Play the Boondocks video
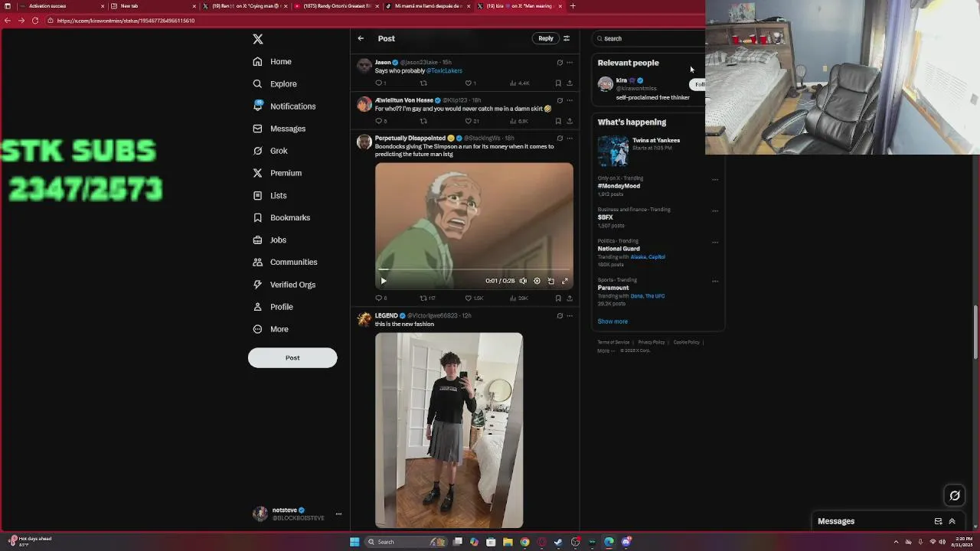 pos(384,281)
